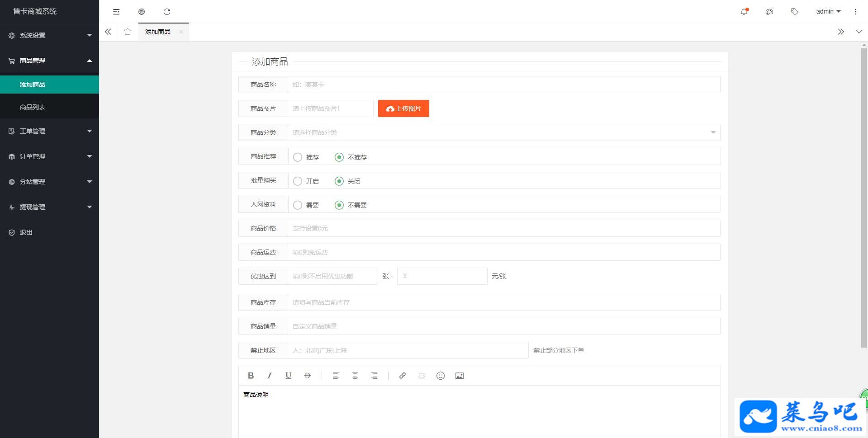Expand the 工单管理 sidebar menu

pyautogui.click(x=49, y=131)
